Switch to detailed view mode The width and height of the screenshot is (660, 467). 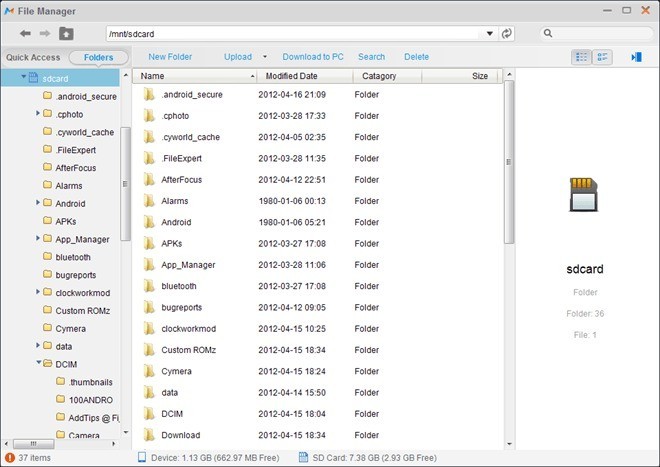pyautogui.click(x=602, y=57)
